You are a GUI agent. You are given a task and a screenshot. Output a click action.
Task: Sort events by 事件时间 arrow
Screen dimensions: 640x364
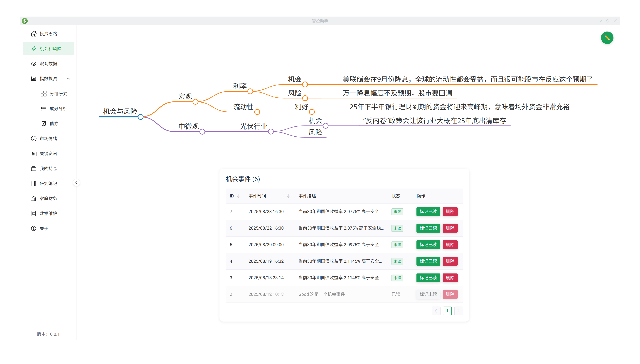tap(288, 196)
